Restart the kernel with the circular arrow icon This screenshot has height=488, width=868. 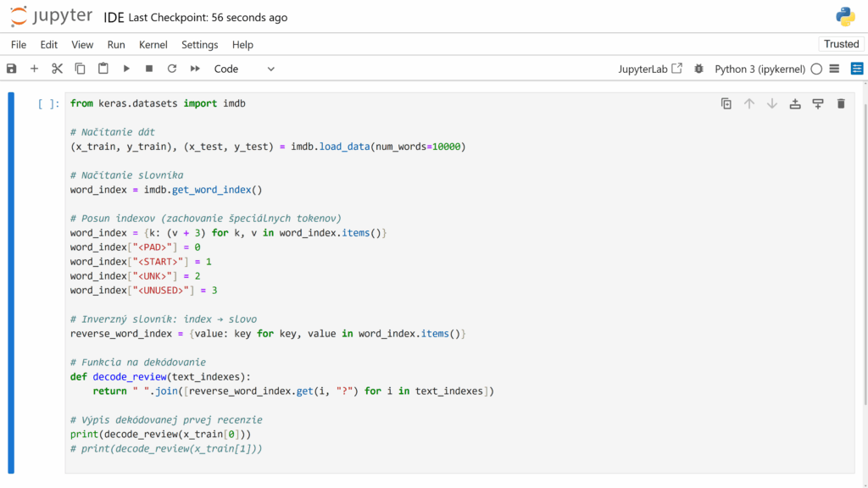(172, 69)
